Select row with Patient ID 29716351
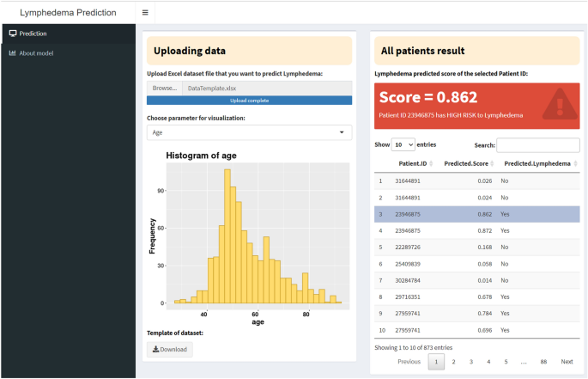 click(x=477, y=297)
